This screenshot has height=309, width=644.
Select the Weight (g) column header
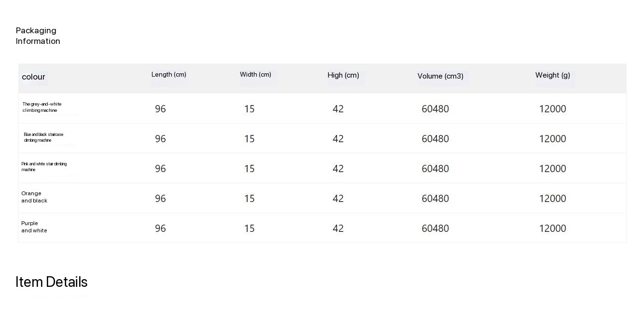click(552, 75)
